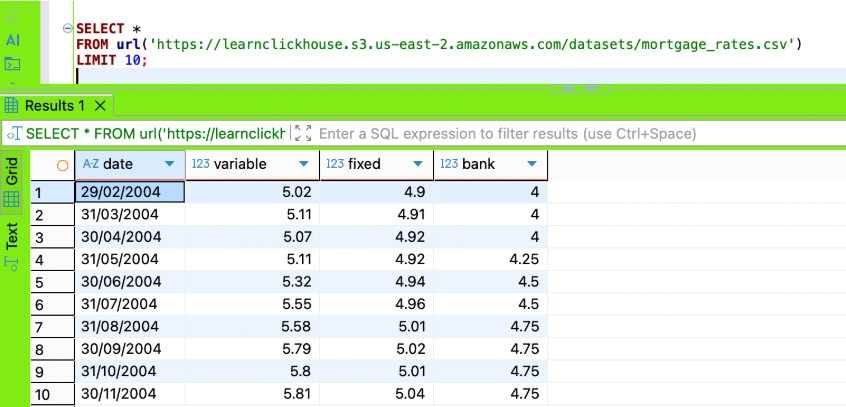Click the A-Z type icon on date column

90,164
